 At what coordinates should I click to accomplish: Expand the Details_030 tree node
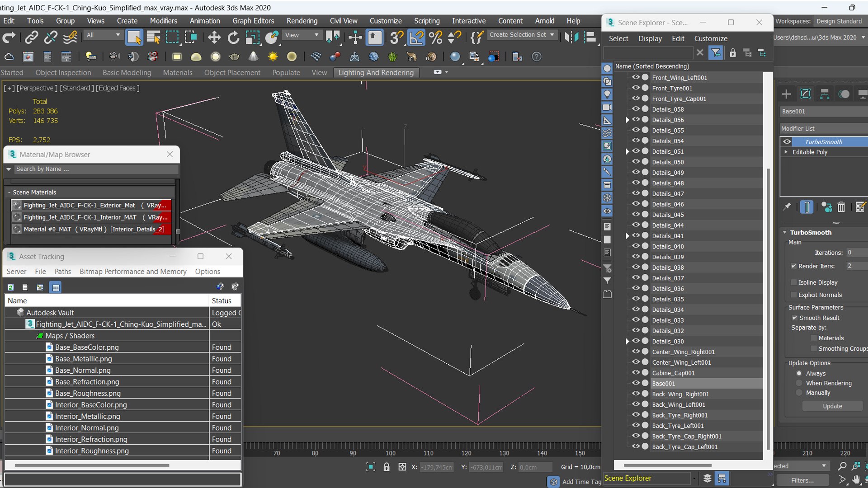(627, 341)
